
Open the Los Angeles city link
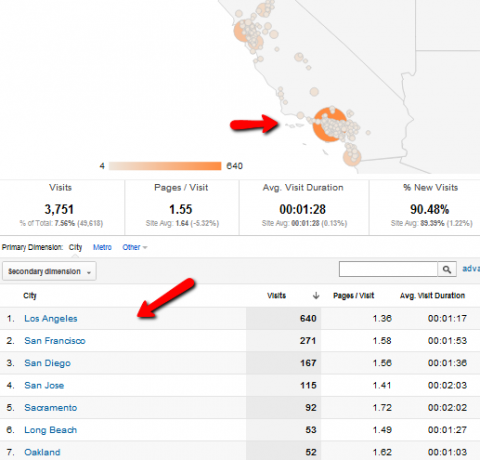pos(51,319)
